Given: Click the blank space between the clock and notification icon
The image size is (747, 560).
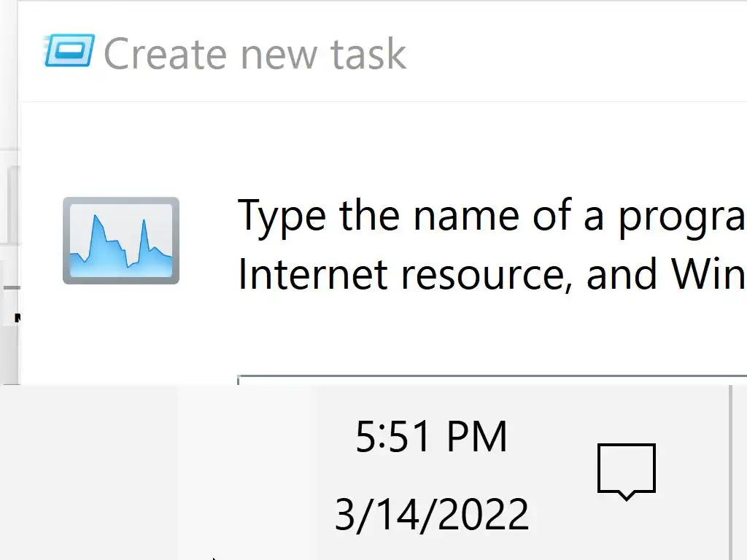Looking at the screenshot, I should pyautogui.click(x=562, y=472).
